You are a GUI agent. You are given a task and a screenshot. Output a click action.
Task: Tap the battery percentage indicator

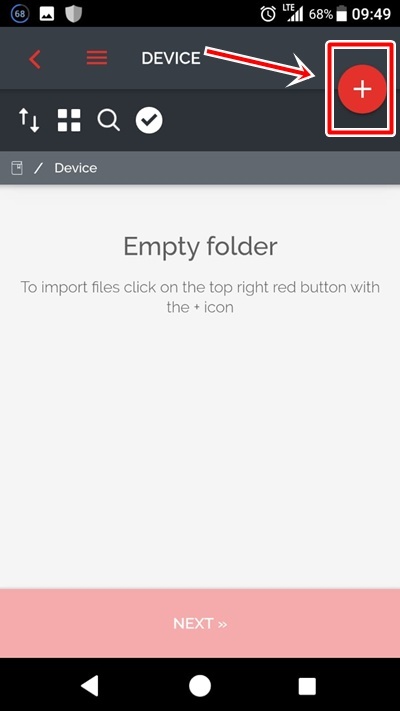point(321,15)
